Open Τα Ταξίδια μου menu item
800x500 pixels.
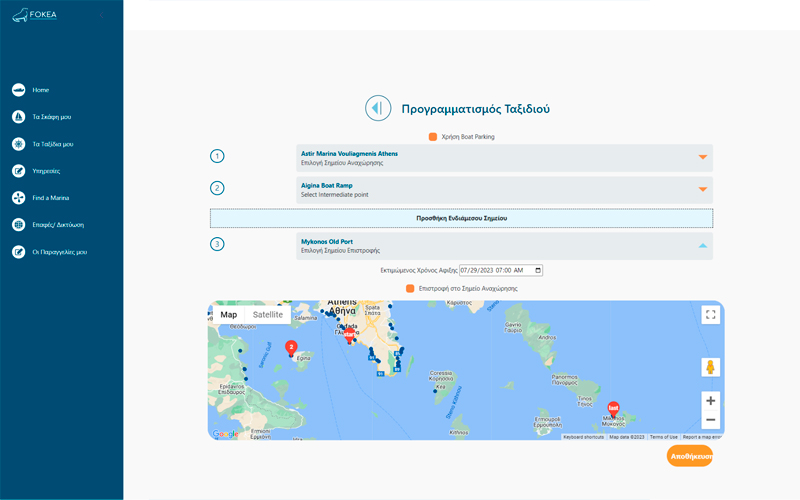(53, 144)
